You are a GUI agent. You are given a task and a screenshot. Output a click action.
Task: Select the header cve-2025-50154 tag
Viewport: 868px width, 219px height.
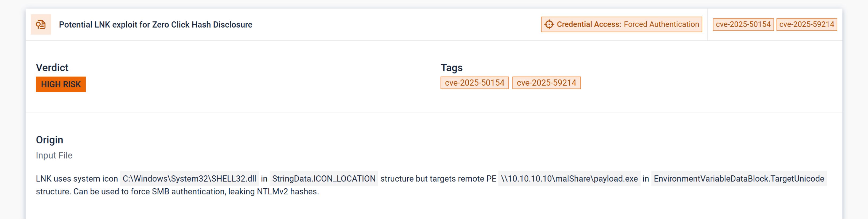(x=743, y=24)
